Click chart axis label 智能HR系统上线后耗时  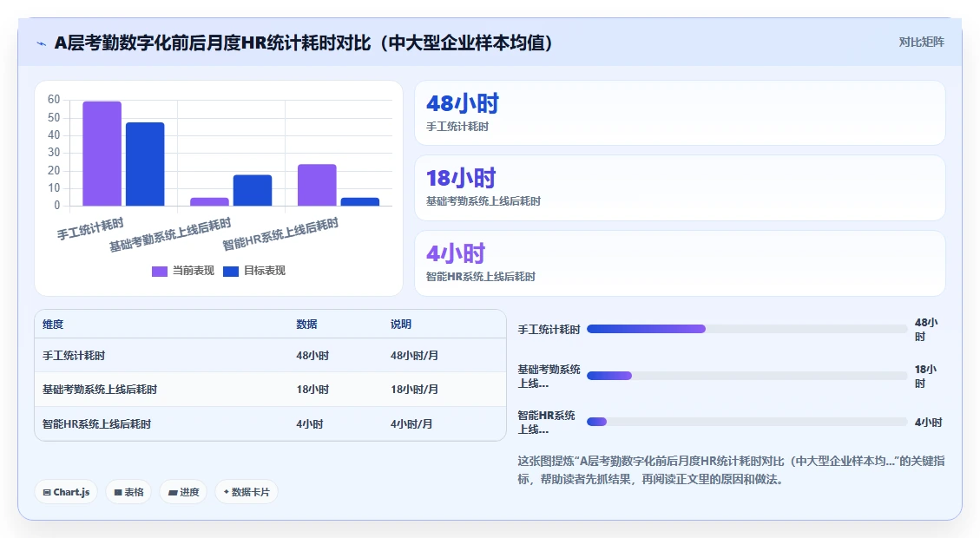pyautogui.click(x=280, y=233)
